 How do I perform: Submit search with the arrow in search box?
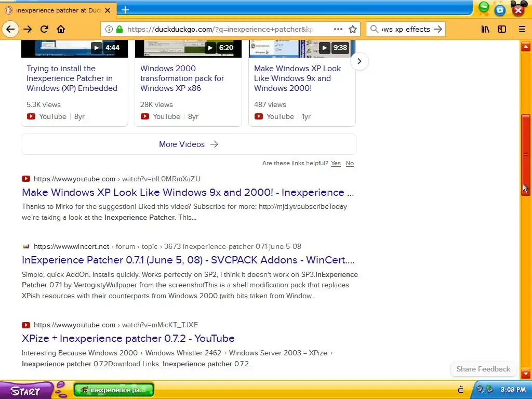(x=438, y=29)
